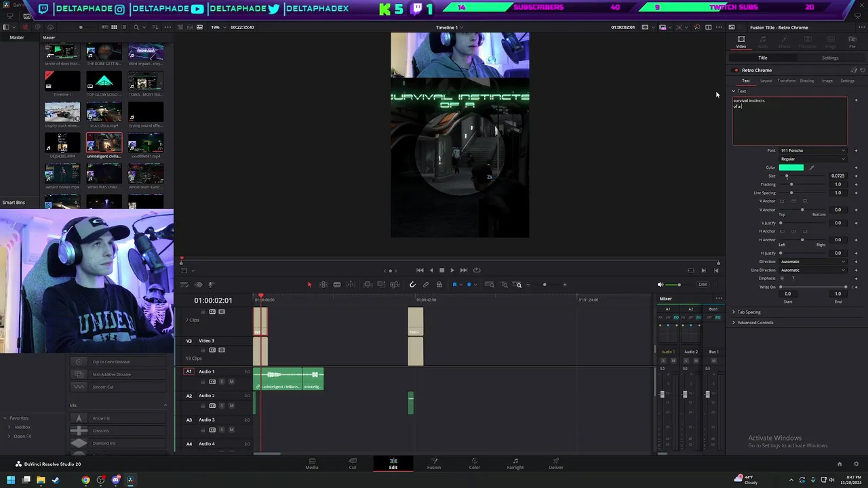Play the timeline forward

point(452,270)
